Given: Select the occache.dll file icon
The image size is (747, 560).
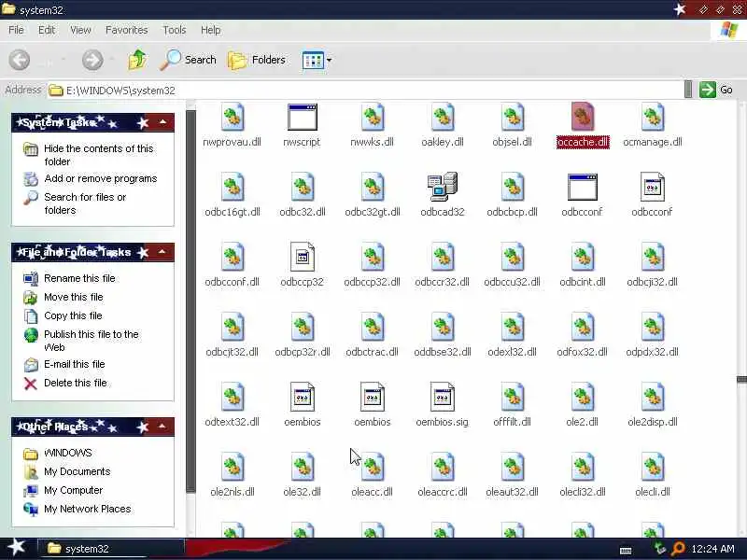Looking at the screenshot, I should point(582,118).
